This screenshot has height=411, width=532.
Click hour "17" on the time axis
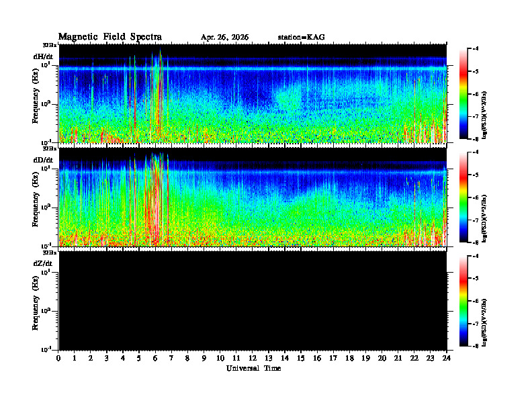coord(334,358)
